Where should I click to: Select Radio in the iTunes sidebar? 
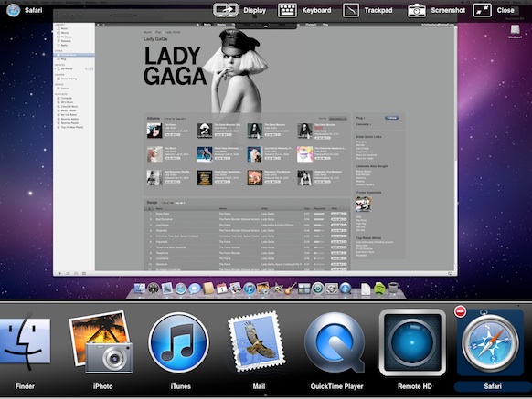click(62, 45)
